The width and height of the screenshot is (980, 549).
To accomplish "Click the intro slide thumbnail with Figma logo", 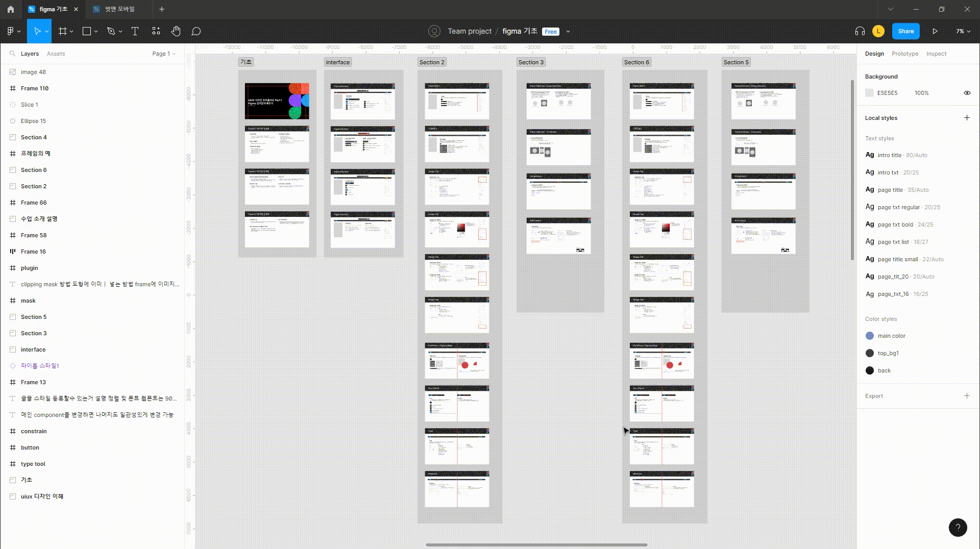I will click(x=277, y=101).
